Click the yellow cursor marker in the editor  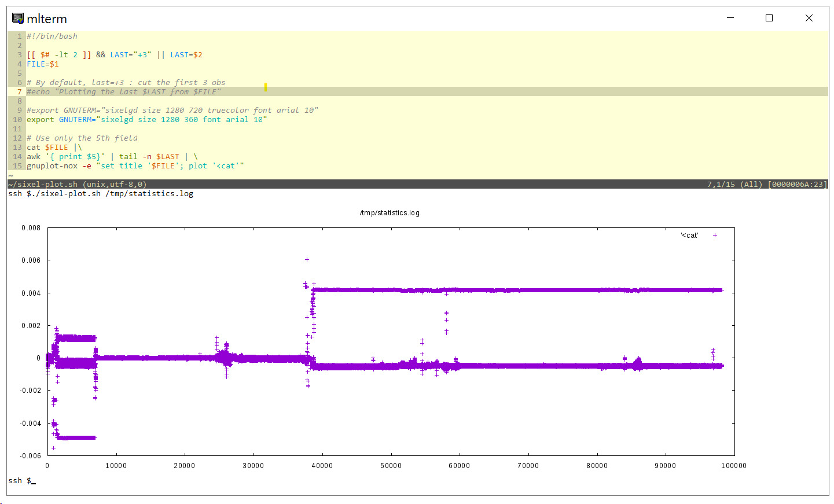(x=266, y=87)
